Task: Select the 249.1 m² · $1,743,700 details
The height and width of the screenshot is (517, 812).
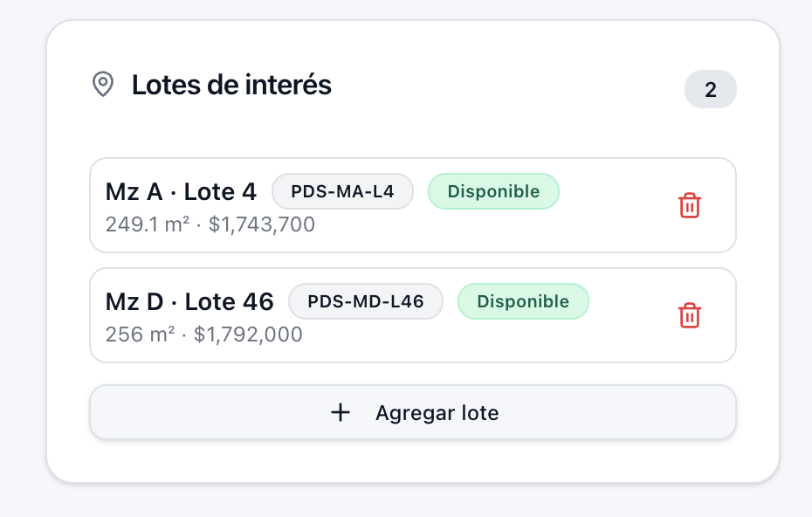Action: (210, 224)
